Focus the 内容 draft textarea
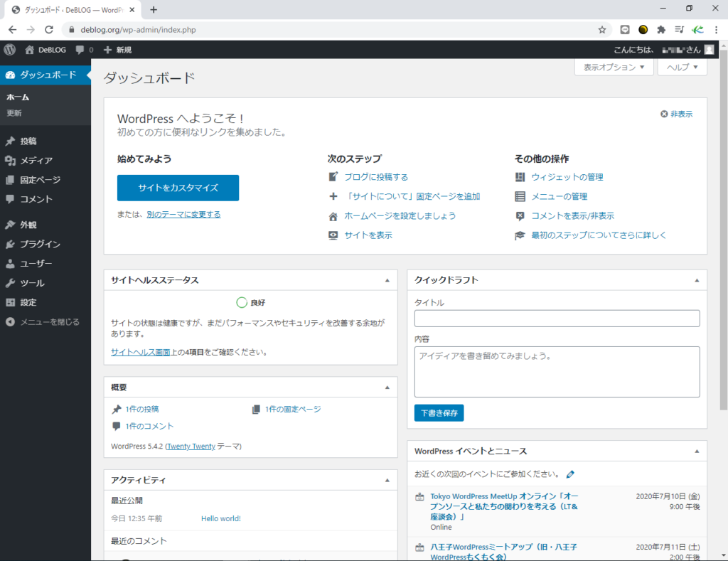Screen dimensions: 728x561 point(557,372)
